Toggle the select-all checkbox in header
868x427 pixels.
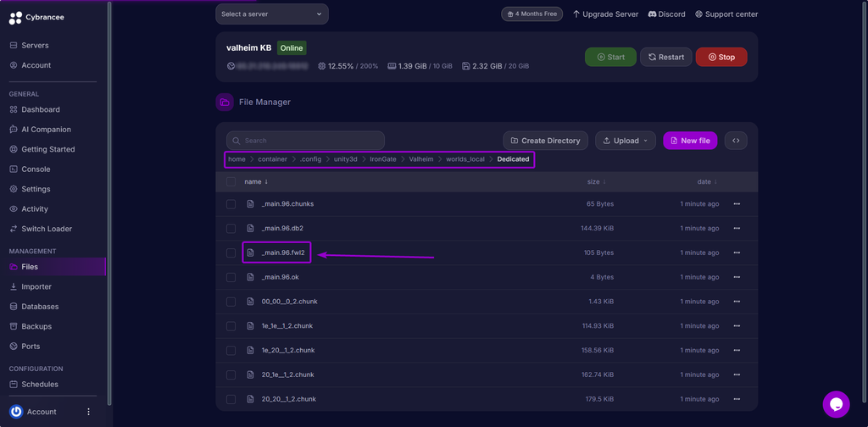(231, 181)
